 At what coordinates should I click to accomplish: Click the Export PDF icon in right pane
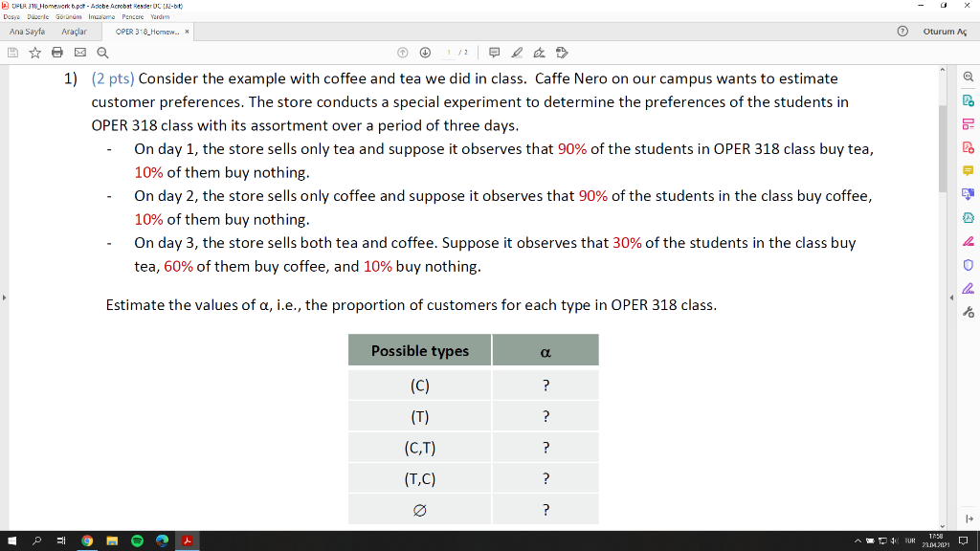click(969, 99)
